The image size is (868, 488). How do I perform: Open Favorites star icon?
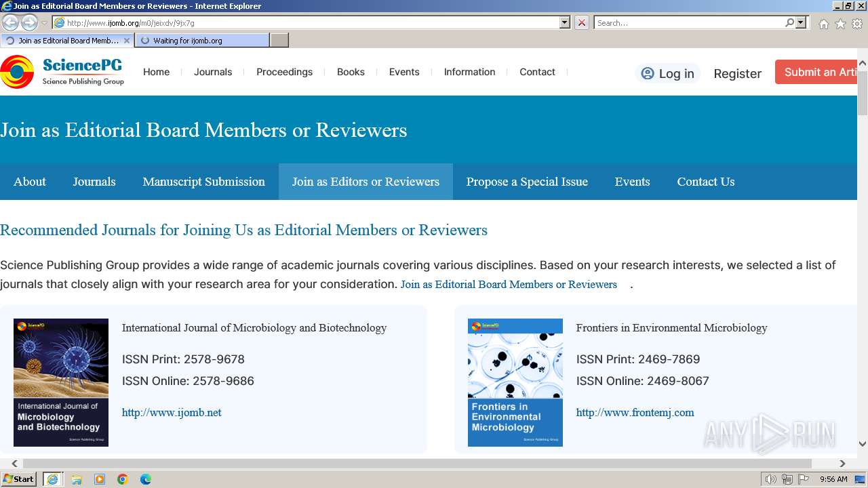pyautogui.click(x=840, y=24)
